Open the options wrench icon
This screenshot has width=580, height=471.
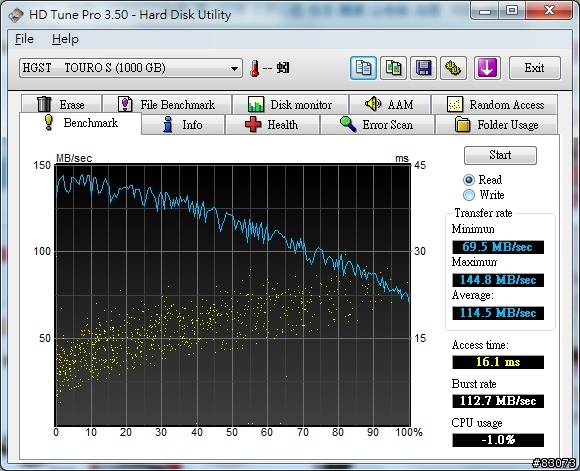(x=453, y=68)
